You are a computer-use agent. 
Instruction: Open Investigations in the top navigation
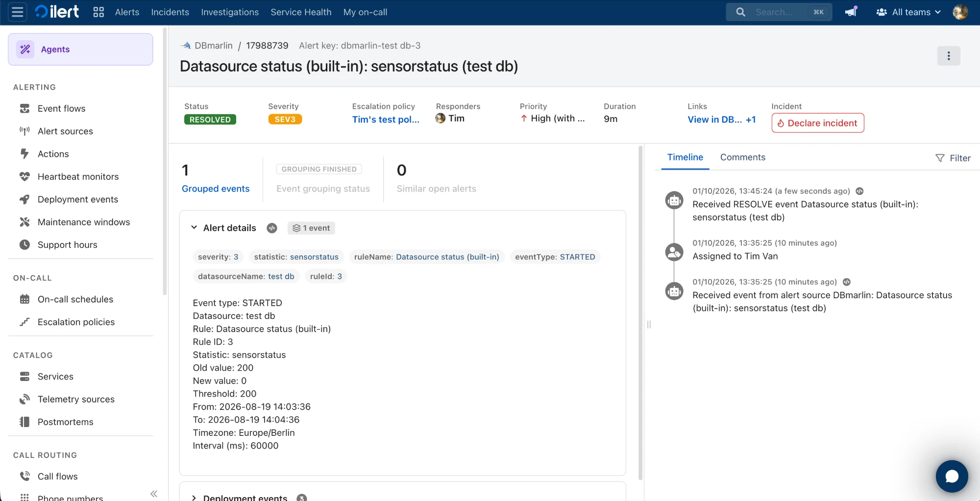[230, 12]
